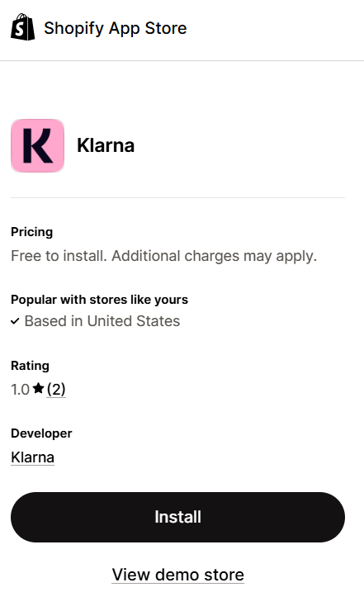Screen dimensions: 364x592
Task: Click the Additional charges may apply text
Action: 214,256
